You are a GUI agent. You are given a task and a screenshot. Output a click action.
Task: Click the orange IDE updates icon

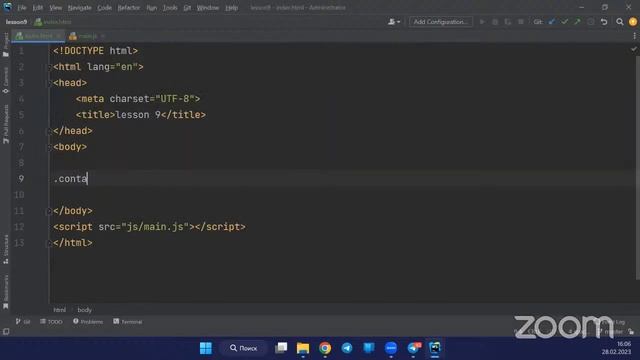633,22
